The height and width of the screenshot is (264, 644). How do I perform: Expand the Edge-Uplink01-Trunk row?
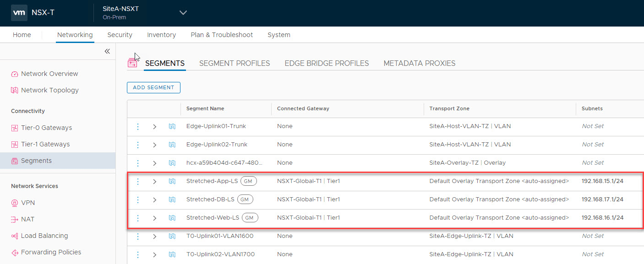coord(155,126)
